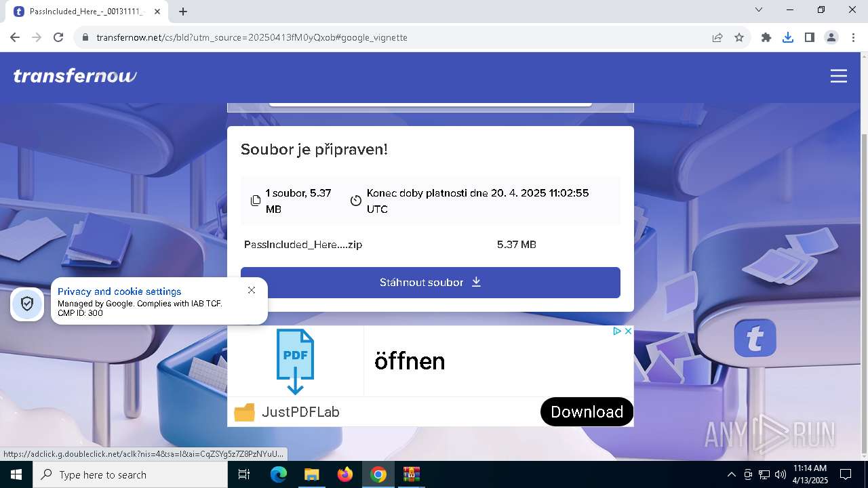868x488 pixels.
Task: Switch to Chrome in the taskbar
Action: [x=378, y=474]
